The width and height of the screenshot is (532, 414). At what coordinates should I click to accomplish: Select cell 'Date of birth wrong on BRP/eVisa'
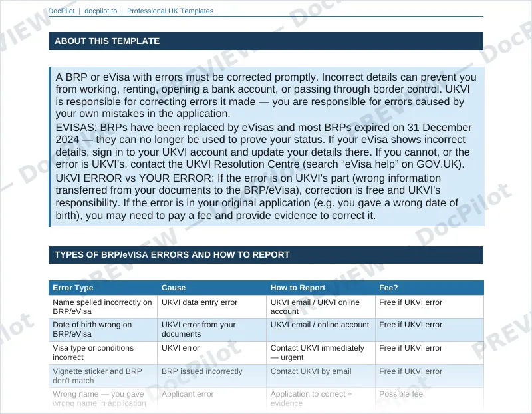point(103,329)
